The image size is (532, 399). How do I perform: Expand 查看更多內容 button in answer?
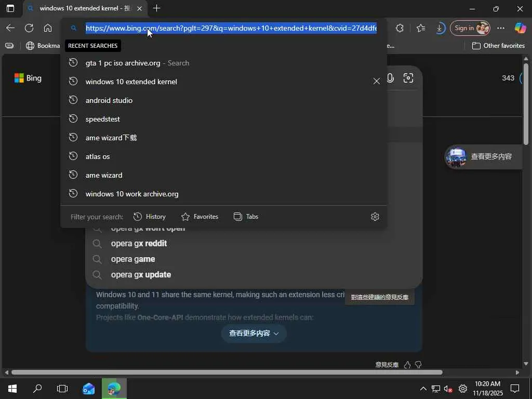click(254, 333)
